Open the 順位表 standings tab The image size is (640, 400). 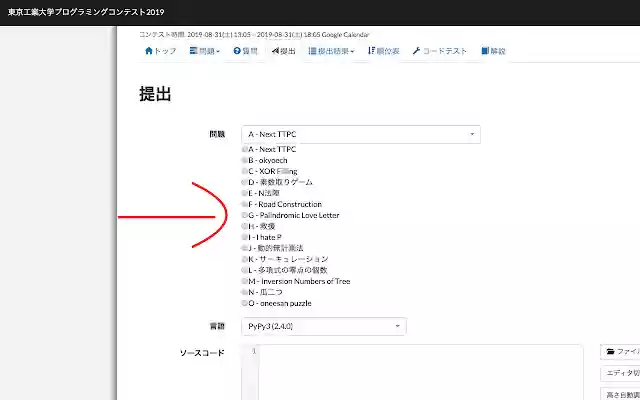click(x=383, y=51)
